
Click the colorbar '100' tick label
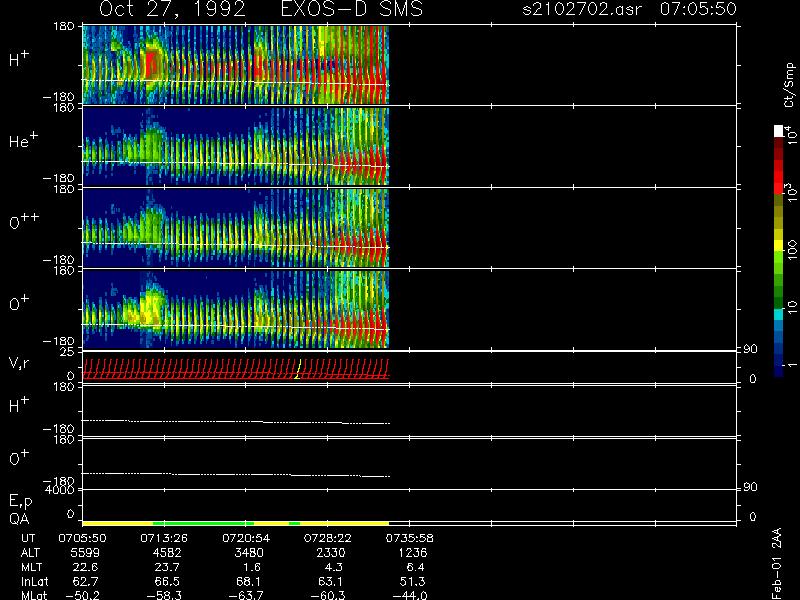click(x=791, y=249)
